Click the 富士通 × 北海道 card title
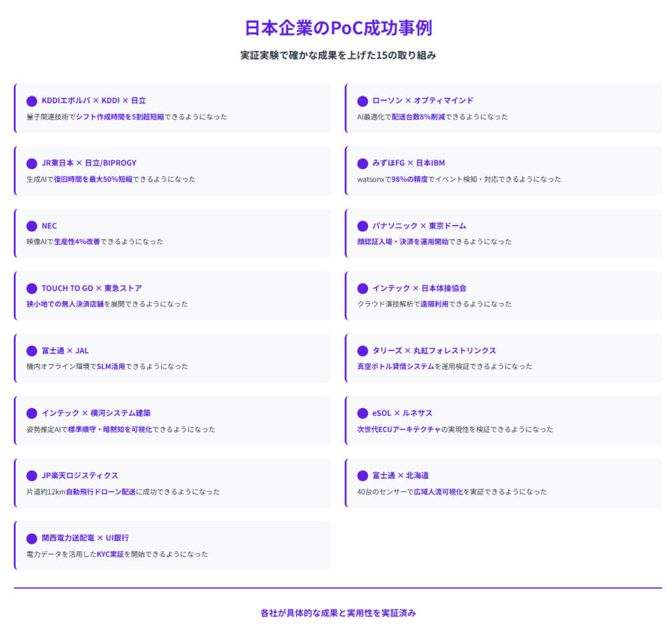The image size is (672, 633). tap(400, 476)
